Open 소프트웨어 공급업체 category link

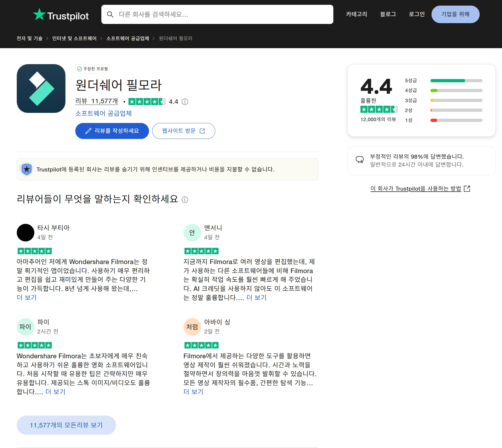click(x=103, y=113)
